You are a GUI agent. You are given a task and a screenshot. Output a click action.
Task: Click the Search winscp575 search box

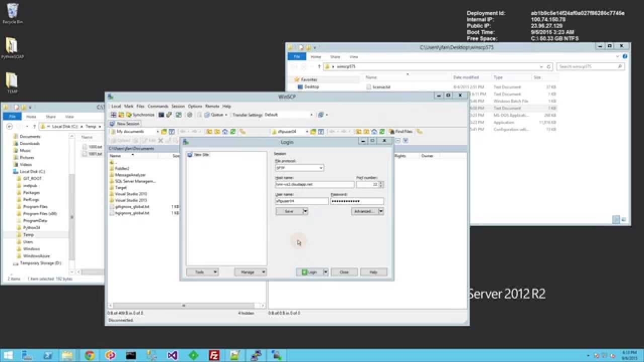(x=591, y=66)
